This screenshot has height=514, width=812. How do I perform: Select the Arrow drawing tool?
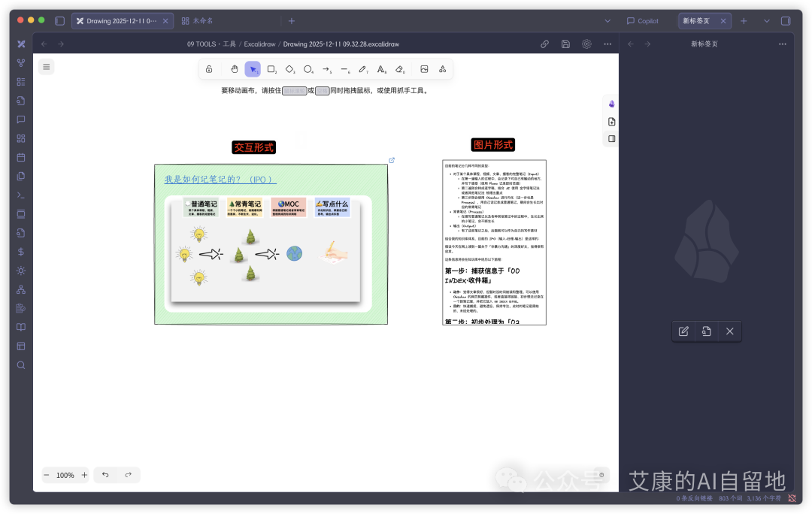coord(326,69)
